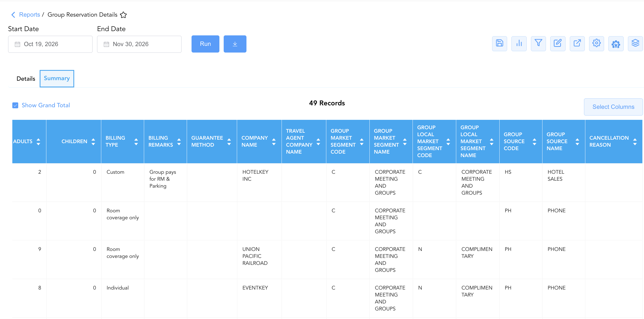Sort by the CHILDREN column

pyautogui.click(x=93, y=142)
